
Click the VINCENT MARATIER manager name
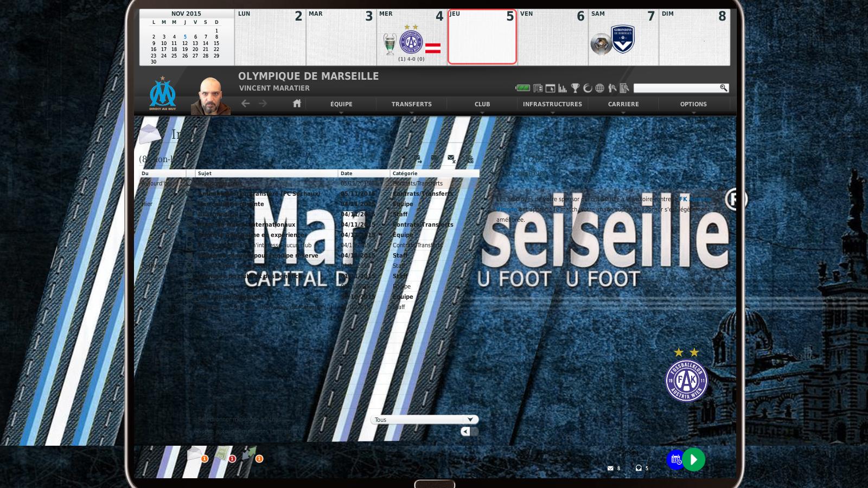[x=275, y=88]
